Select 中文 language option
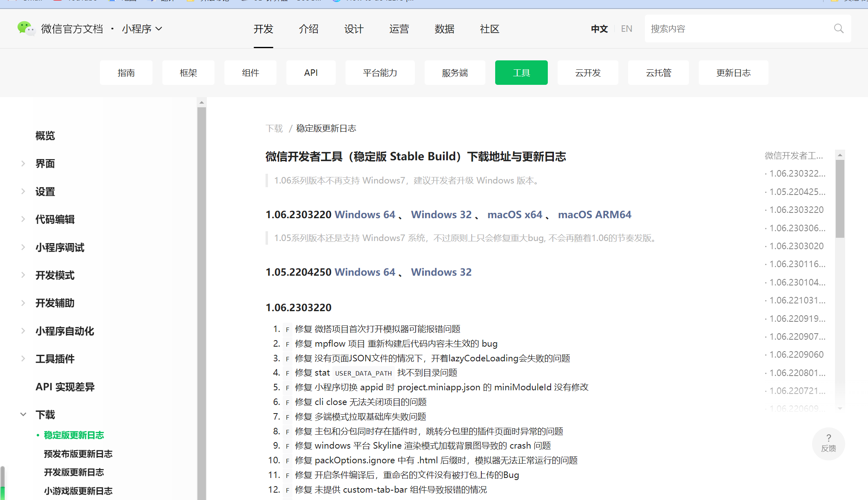The image size is (868, 500). pos(599,29)
